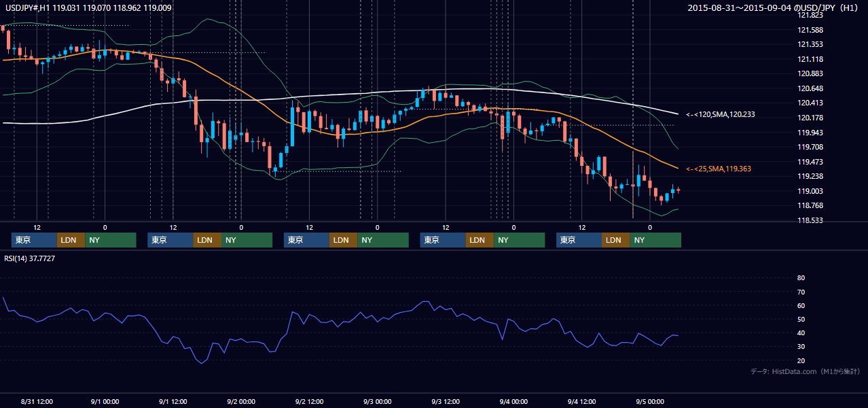Click the 9/5 00:00 date axis label
The height and width of the screenshot is (408, 868).
click(650, 401)
